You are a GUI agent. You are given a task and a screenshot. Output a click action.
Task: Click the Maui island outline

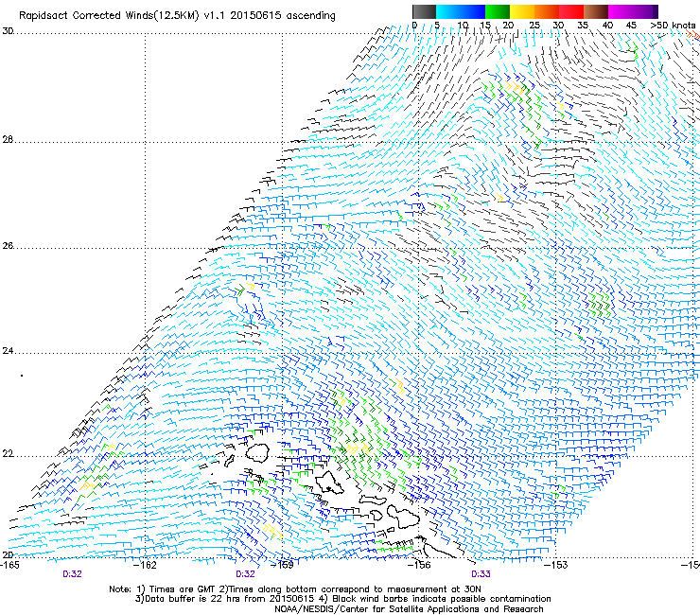(x=403, y=516)
